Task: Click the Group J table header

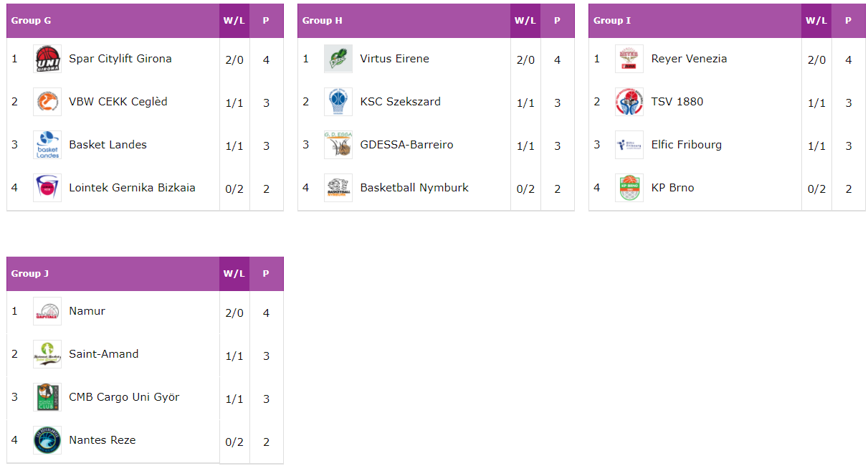Action: click(113, 274)
